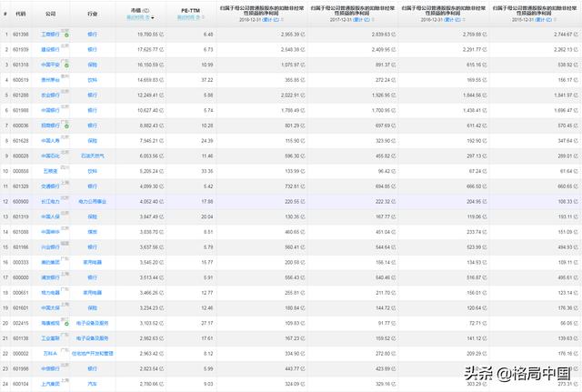Image resolution: width=582 pixels, height=392 pixels.
Task: Click PE-TTM value 24.39 in row 8
Action: point(207,141)
